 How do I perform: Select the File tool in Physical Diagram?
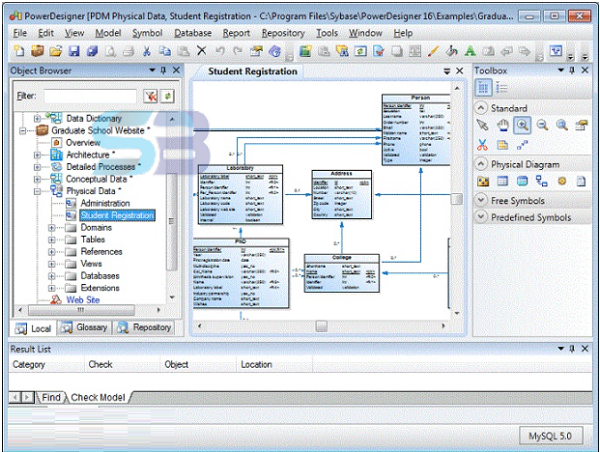click(581, 181)
